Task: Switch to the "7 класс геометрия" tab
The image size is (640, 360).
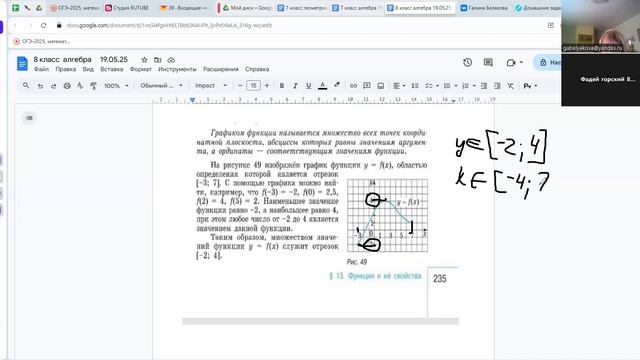Action: click(301, 8)
